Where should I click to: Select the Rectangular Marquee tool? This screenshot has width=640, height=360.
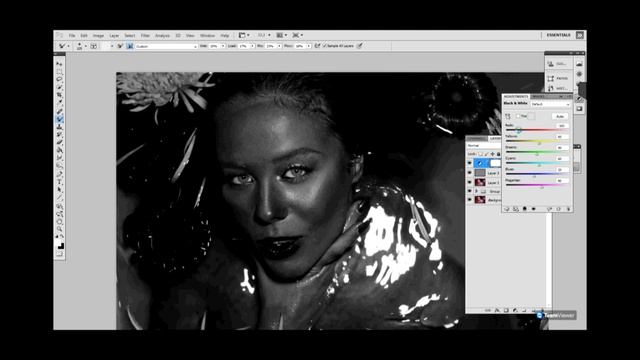pos(60,71)
